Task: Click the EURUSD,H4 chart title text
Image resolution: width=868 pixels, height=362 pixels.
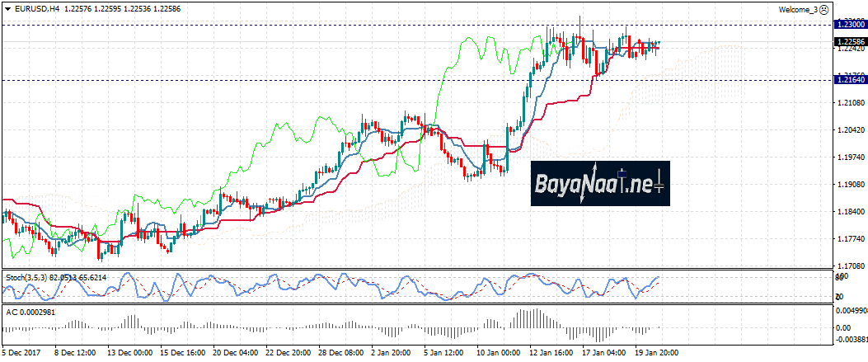Action: (x=36, y=9)
